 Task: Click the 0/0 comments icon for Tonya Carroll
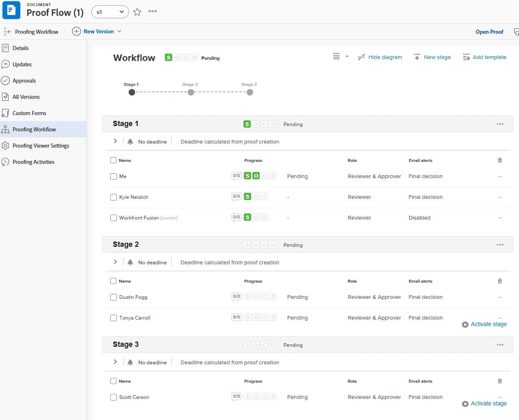pos(237,318)
